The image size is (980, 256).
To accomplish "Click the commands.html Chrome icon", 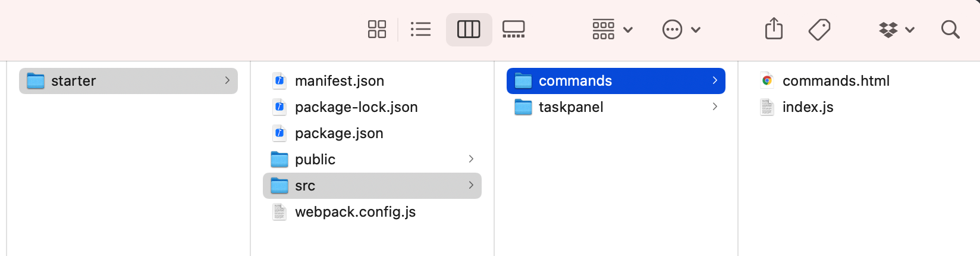I will pos(767,81).
